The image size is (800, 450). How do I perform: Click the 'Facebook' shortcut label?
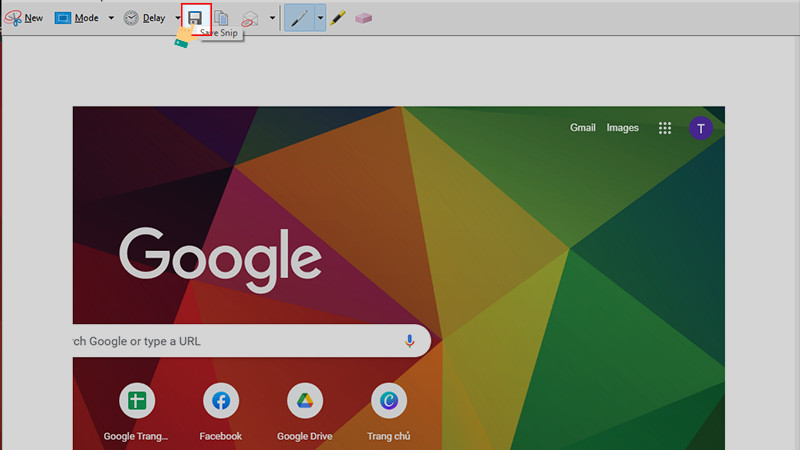coord(220,436)
